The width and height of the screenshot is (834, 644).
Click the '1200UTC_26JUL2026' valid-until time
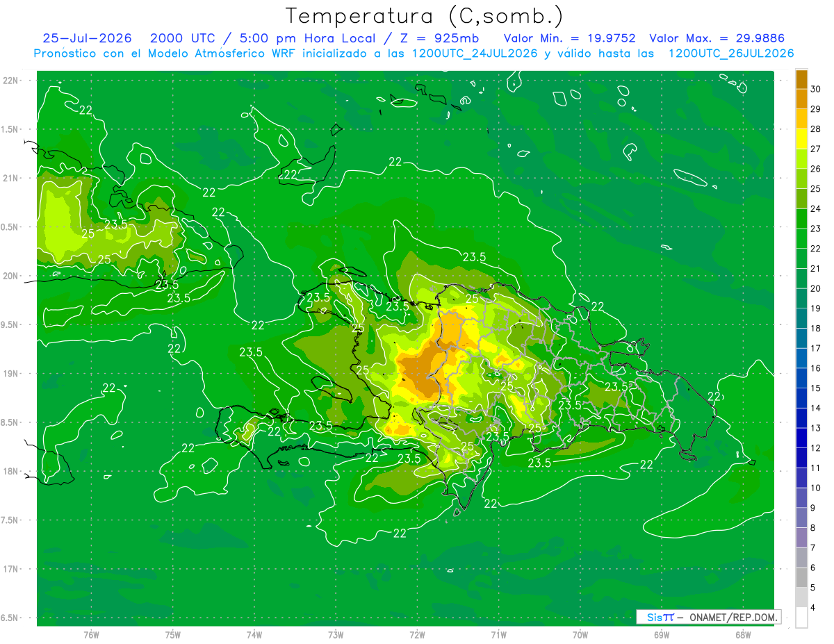(731, 53)
